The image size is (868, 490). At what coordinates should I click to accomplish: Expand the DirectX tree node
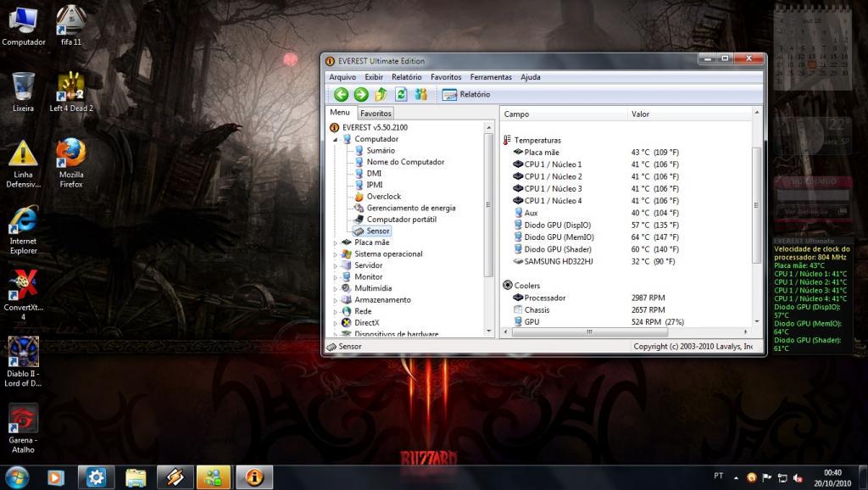335,323
